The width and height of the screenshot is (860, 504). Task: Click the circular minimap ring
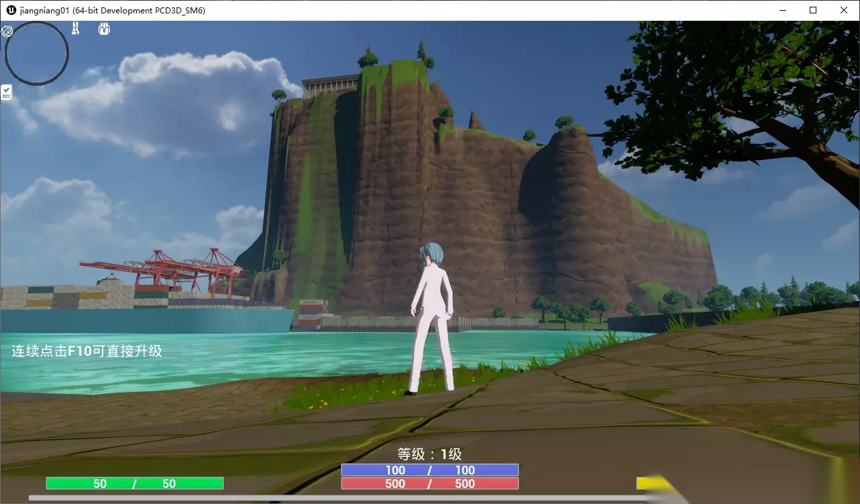(x=37, y=54)
